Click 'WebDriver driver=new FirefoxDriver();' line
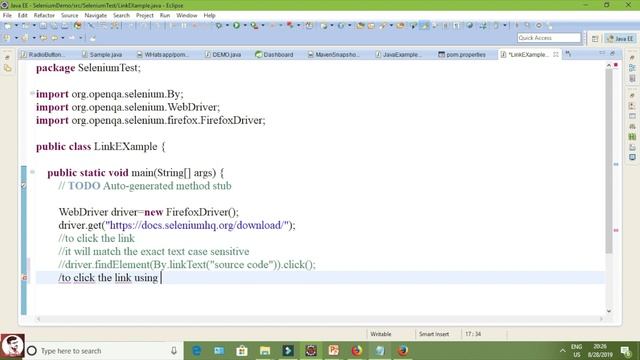640x360 pixels. (x=149, y=212)
